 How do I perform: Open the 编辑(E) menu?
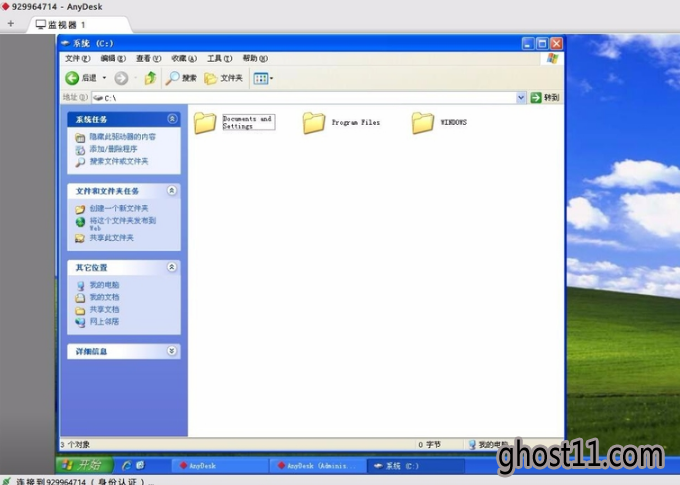coord(113,58)
